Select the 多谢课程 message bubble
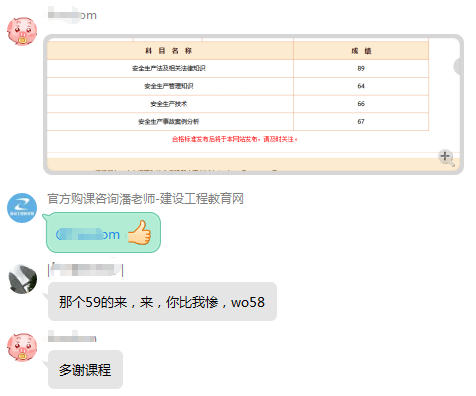The image size is (476, 396). click(85, 370)
